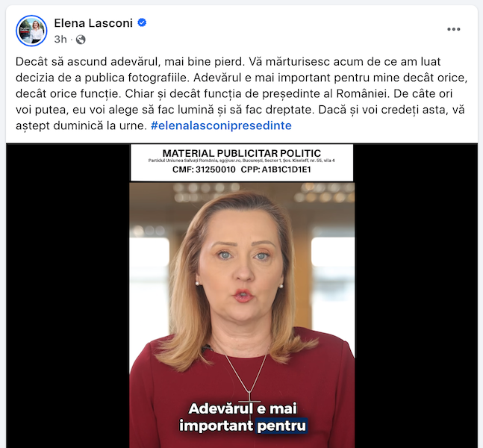Click the blue verified badge beside Elena Lasconi
Image resolution: width=483 pixels, height=448 pixels.
coord(142,23)
